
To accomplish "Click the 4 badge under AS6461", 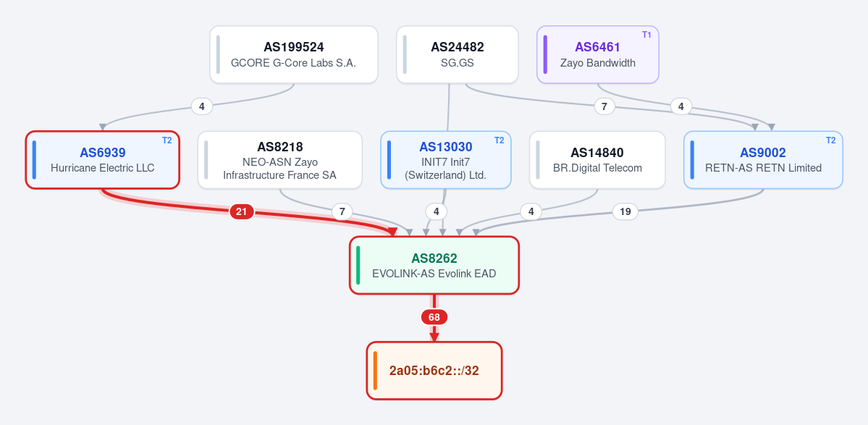I will click(x=681, y=106).
